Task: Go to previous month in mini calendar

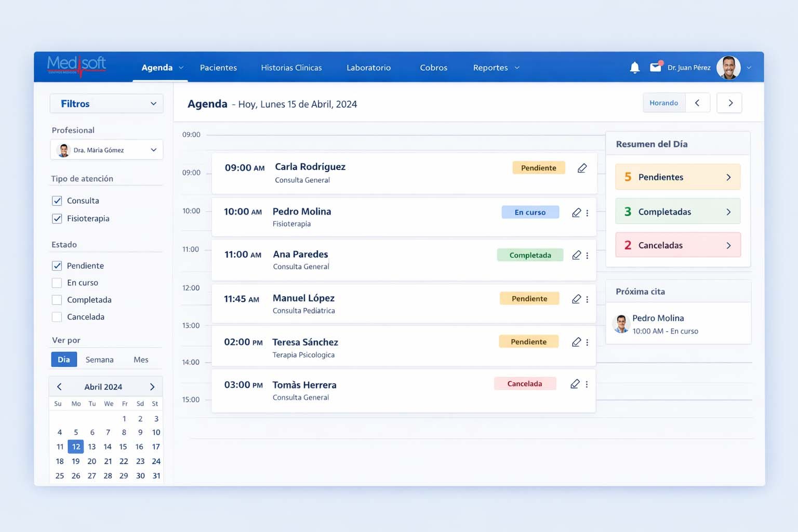Action: point(60,387)
